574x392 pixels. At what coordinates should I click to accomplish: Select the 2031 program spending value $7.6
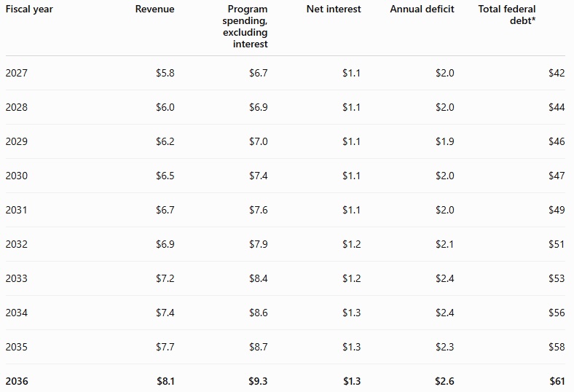coord(259,210)
